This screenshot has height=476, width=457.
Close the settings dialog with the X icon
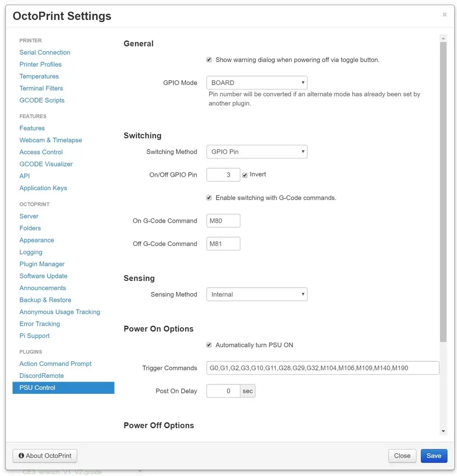444,14
